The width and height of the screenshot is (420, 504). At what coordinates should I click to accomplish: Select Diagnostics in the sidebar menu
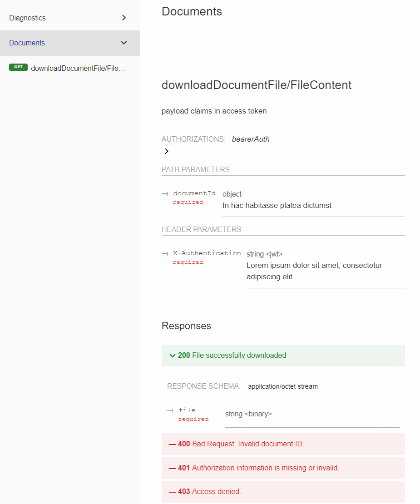[27, 18]
